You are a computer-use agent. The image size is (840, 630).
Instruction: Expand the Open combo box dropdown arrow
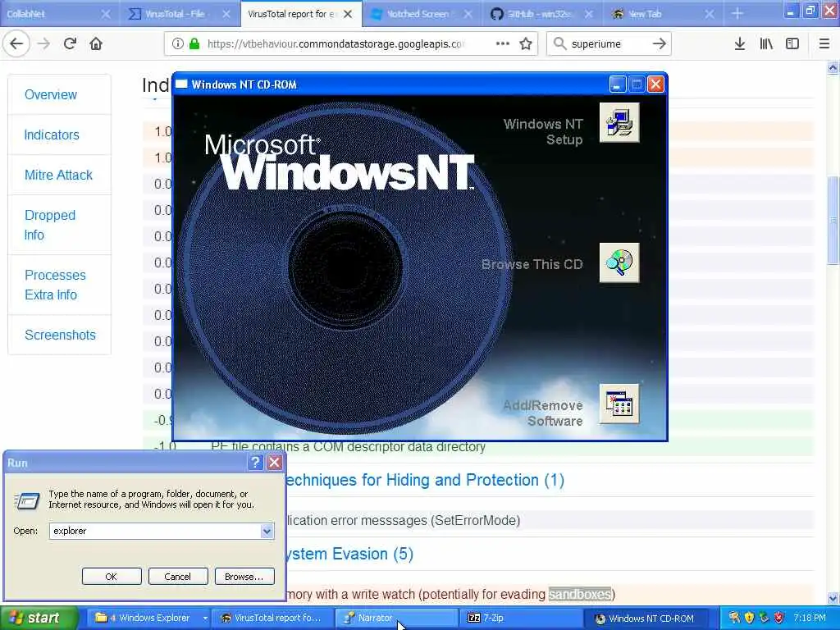[267, 531]
